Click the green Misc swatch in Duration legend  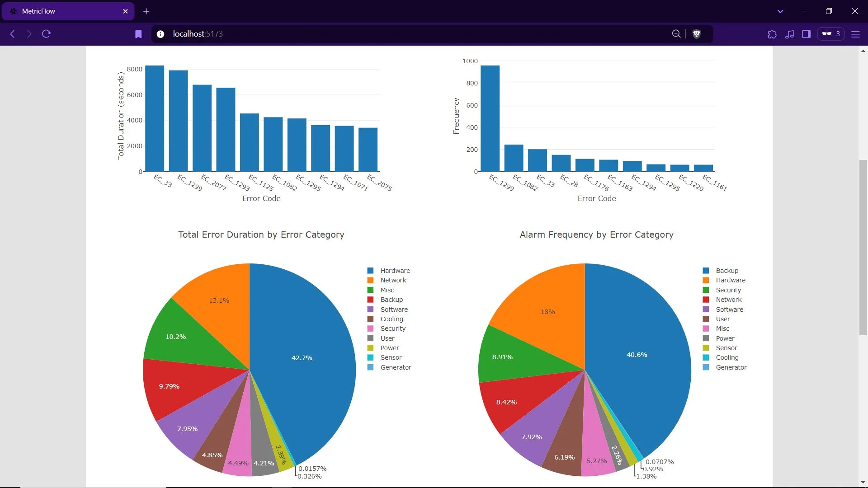tap(370, 290)
